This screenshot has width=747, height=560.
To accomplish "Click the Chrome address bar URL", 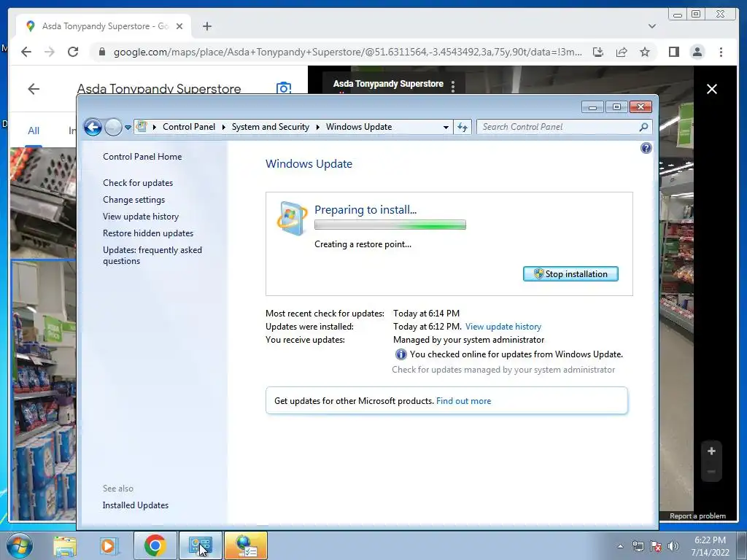I will click(347, 52).
